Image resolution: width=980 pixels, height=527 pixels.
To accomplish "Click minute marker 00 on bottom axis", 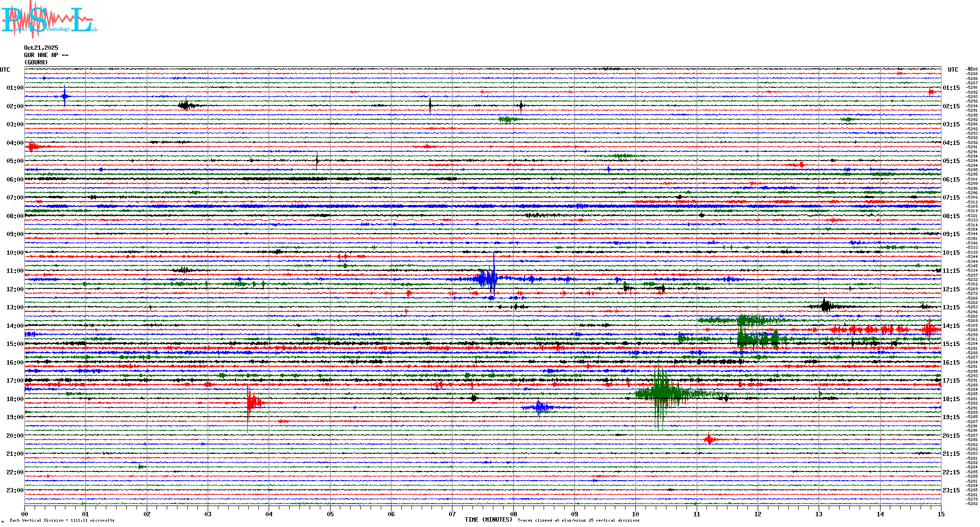I will (25, 514).
